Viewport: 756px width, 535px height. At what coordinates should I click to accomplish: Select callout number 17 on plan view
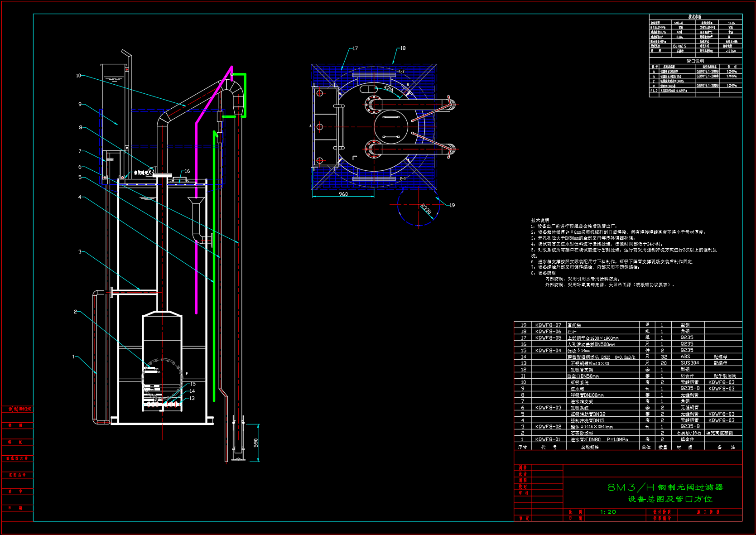click(355, 48)
